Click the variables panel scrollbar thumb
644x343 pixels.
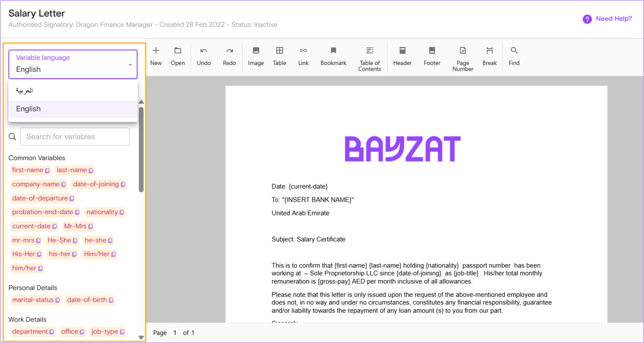(x=141, y=150)
